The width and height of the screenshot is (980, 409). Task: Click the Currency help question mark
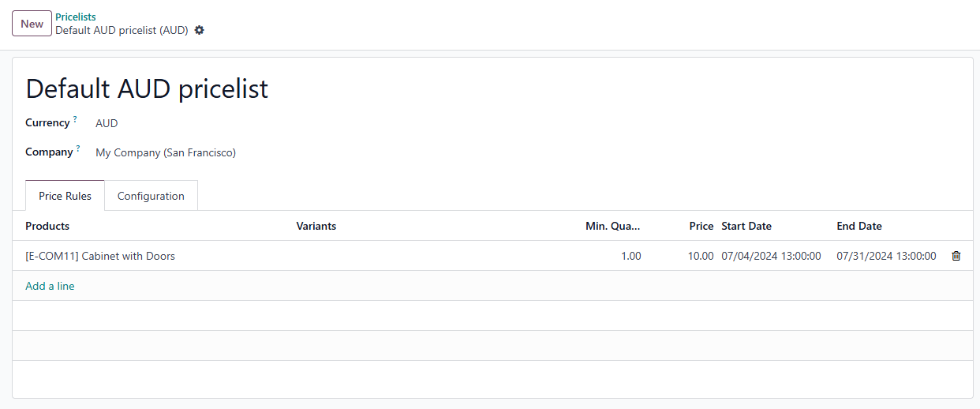[75, 119]
